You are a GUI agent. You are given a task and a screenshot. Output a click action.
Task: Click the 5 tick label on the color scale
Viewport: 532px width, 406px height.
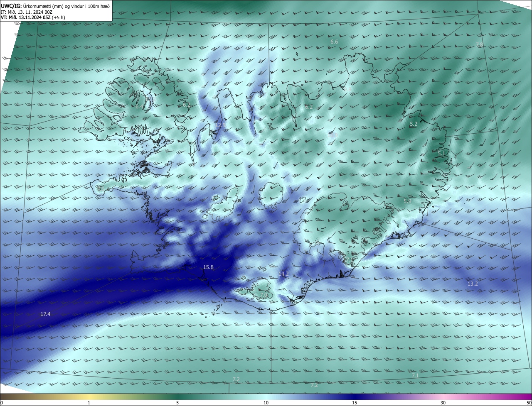click(x=177, y=403)
